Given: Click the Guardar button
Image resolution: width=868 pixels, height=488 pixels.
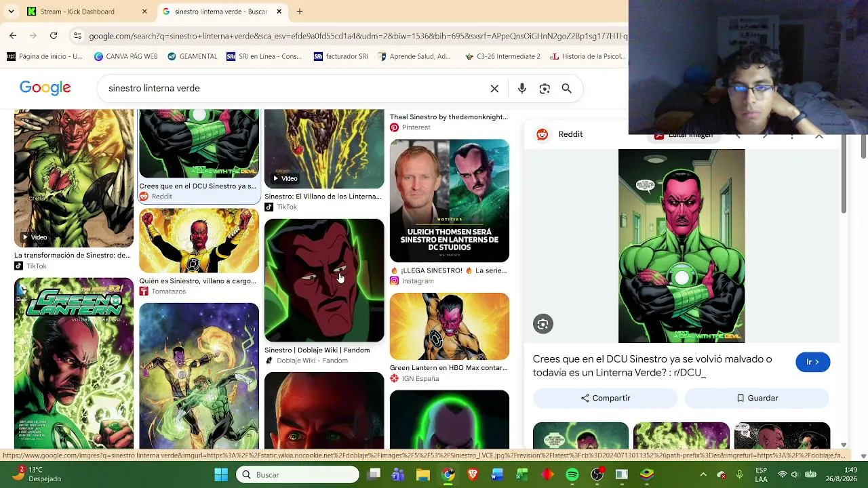Looking at the screenshot, I should (x=757, y=398).
